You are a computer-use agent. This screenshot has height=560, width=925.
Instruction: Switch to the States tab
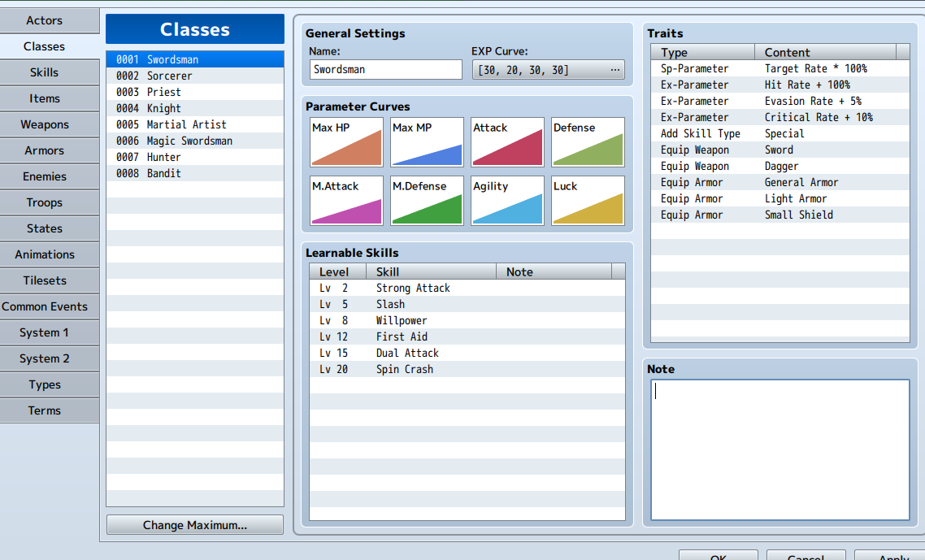point(50,228)
